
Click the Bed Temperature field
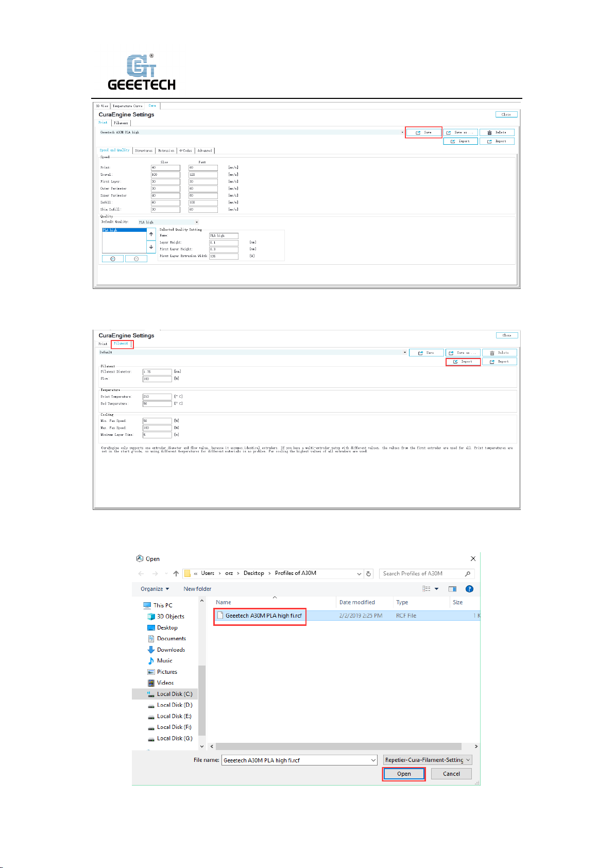pos(157,404)
